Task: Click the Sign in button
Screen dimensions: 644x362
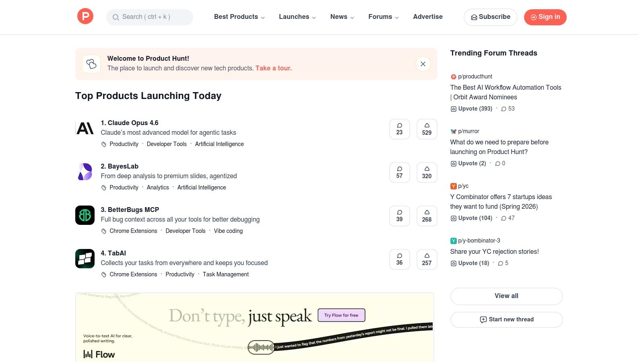Action: pos(545,17)
